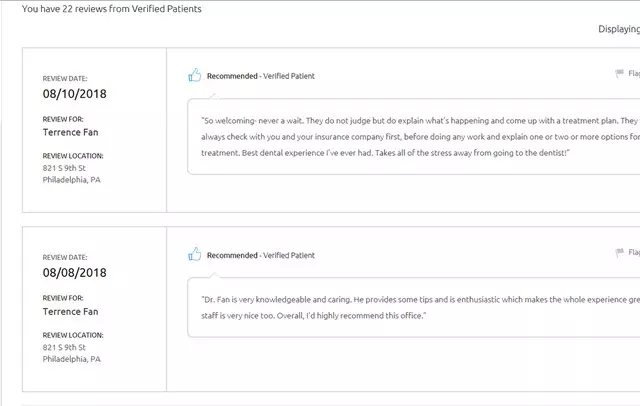Click 821 S 9th St address in first review
Screen dimensions: 640x406
pos(64,168)
